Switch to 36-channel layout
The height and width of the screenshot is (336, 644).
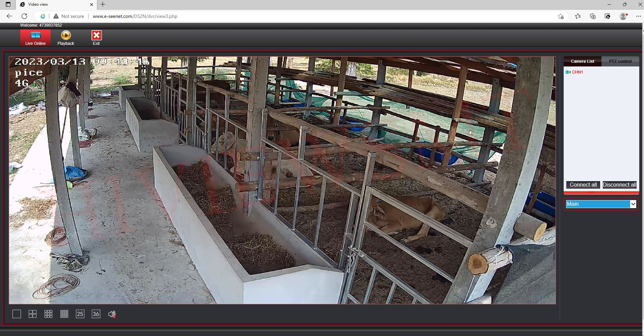coord(96,314)
